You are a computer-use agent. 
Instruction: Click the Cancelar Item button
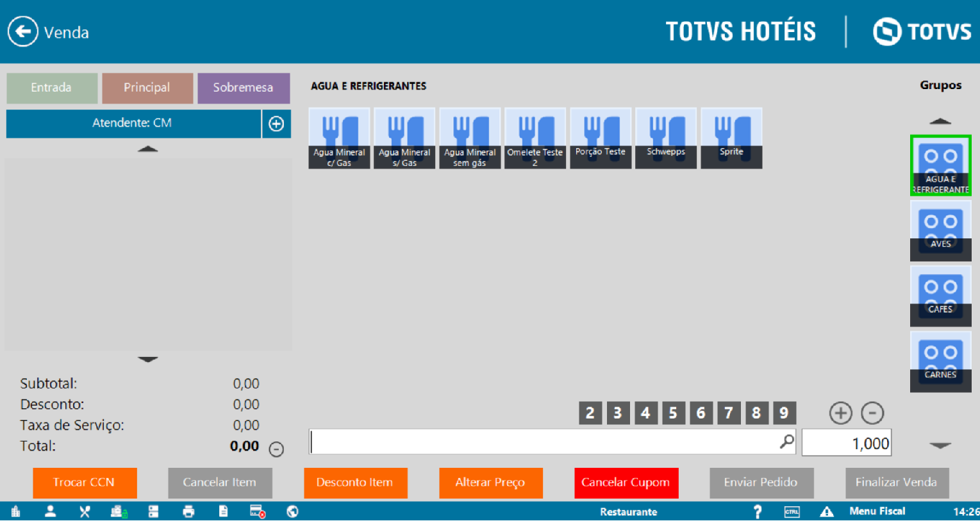click(x=220, y=483)
